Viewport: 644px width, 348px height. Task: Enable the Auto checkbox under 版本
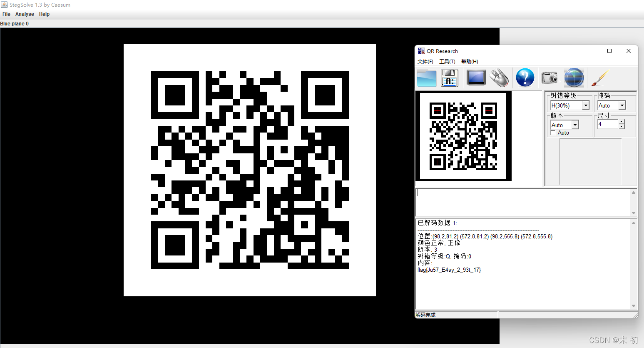(x=553, y=133)
